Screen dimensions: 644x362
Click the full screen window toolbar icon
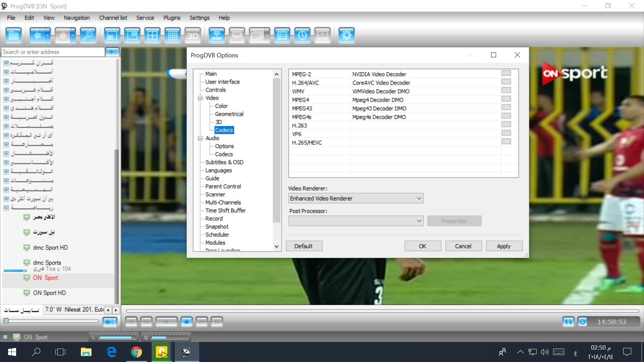(x=112, y=35)
